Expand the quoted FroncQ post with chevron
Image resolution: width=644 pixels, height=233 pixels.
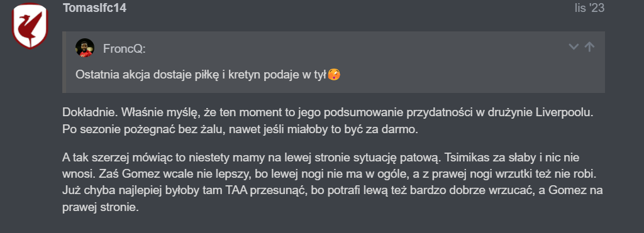pos(574,46)
